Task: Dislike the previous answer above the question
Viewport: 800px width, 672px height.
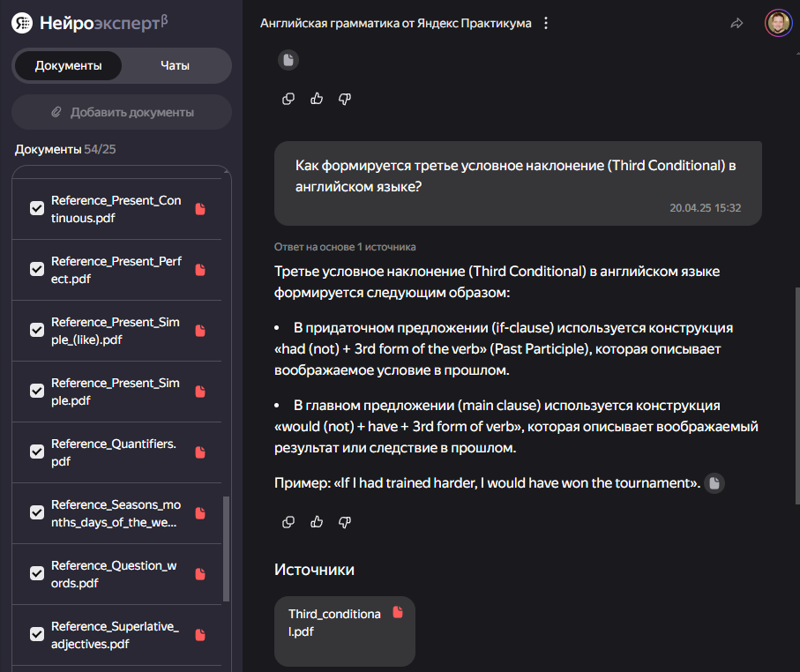Action: [x=345, y=99]
